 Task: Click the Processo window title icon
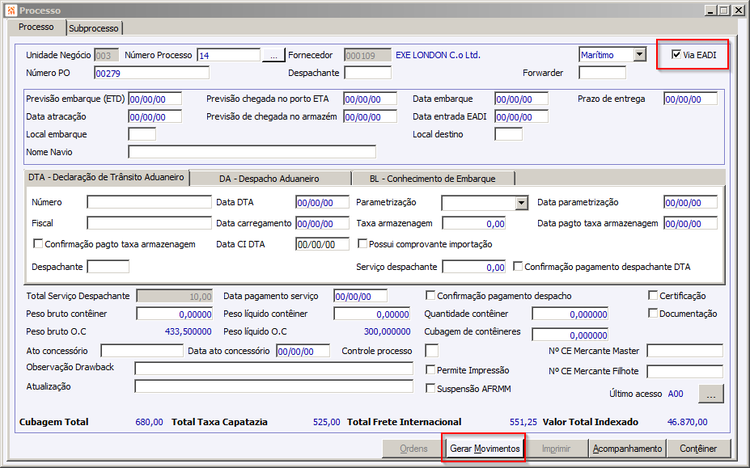coord(11,10)
